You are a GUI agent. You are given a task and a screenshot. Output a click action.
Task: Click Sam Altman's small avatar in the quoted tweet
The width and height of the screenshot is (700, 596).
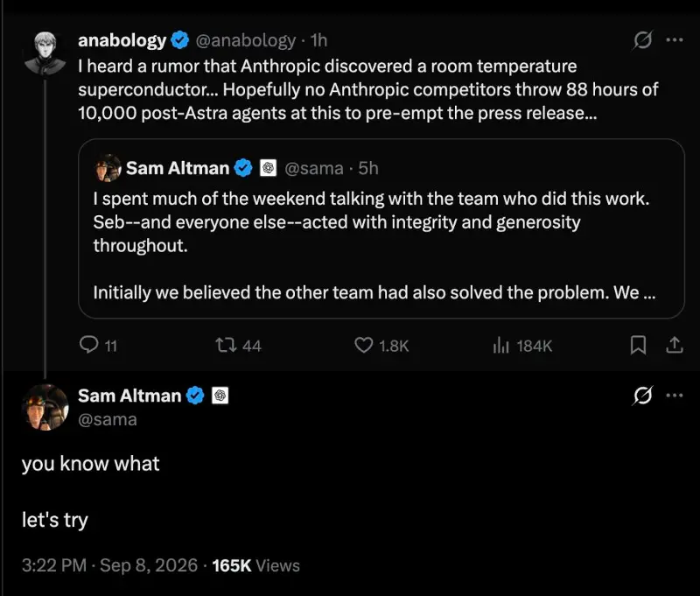[x=108, y=168]
